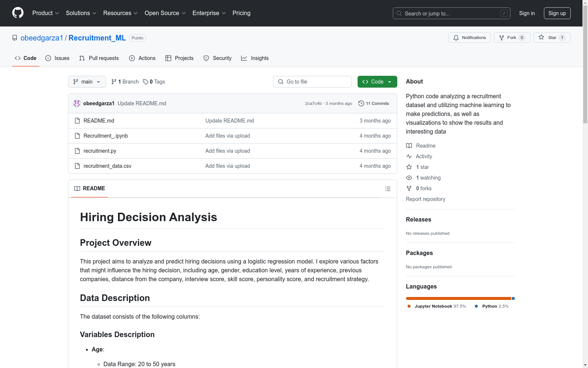Open the Add files via upload commit for recruitment.py
The width and height of the screenshot is (588, 368).
pyautogui.click(x=227, y=151)
